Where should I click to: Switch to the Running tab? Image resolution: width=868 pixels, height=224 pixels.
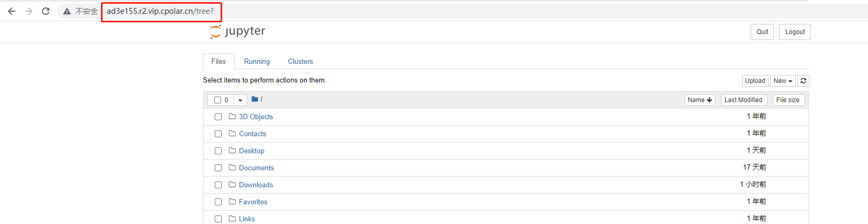pyautogui.click(x=257, y=62)
